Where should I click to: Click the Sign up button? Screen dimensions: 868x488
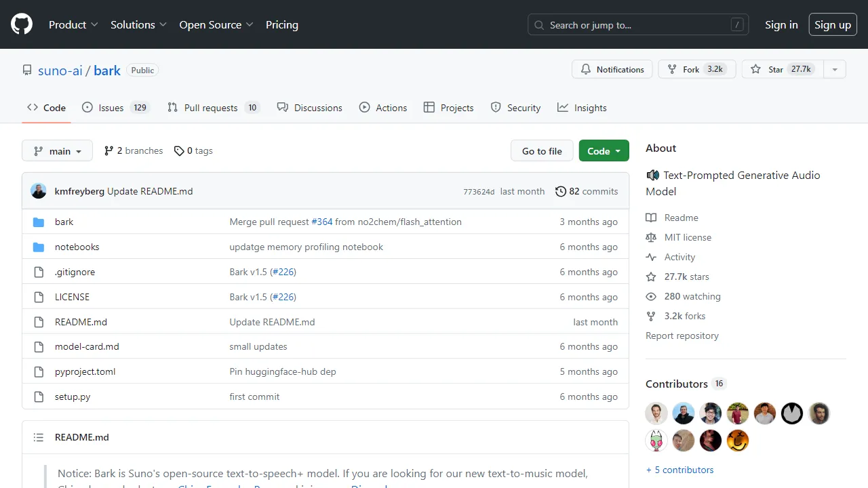point(833,24)
